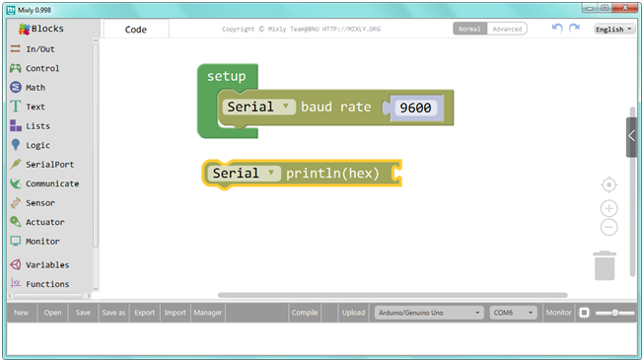Select the setup block

coord(227,76)
